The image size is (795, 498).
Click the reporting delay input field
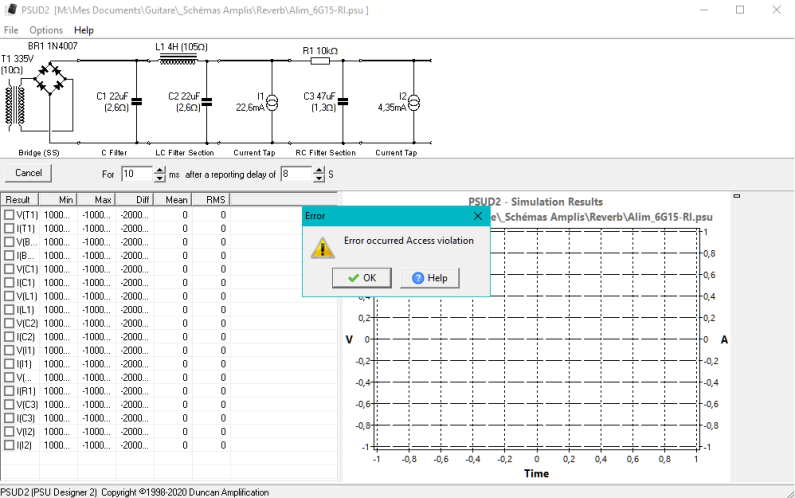296,174
